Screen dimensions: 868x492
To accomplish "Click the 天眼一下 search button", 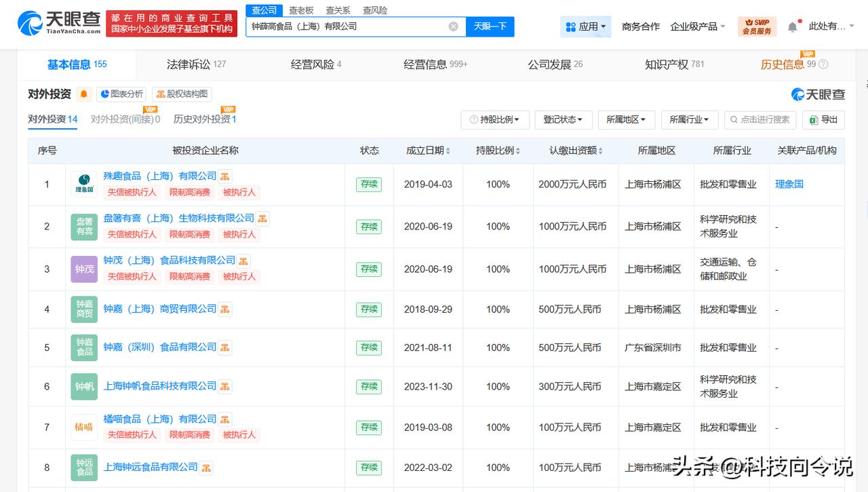I will click(490, 26).
